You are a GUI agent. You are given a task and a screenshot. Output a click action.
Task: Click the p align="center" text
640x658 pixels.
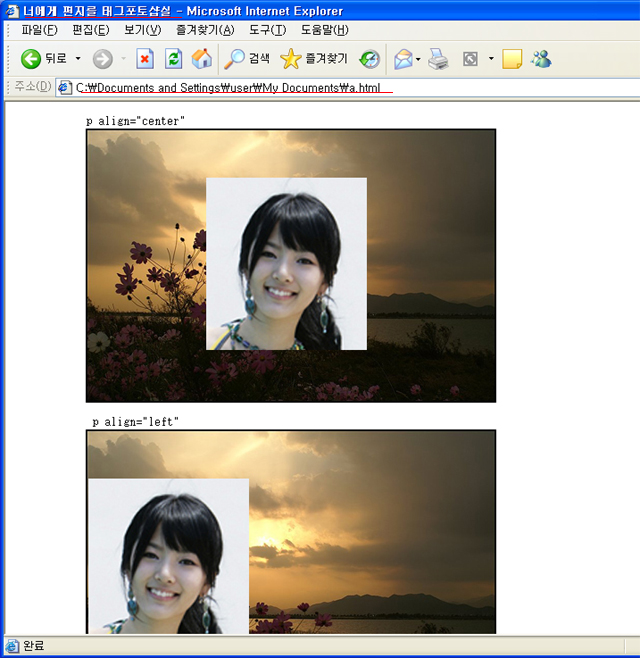(135, 121)
